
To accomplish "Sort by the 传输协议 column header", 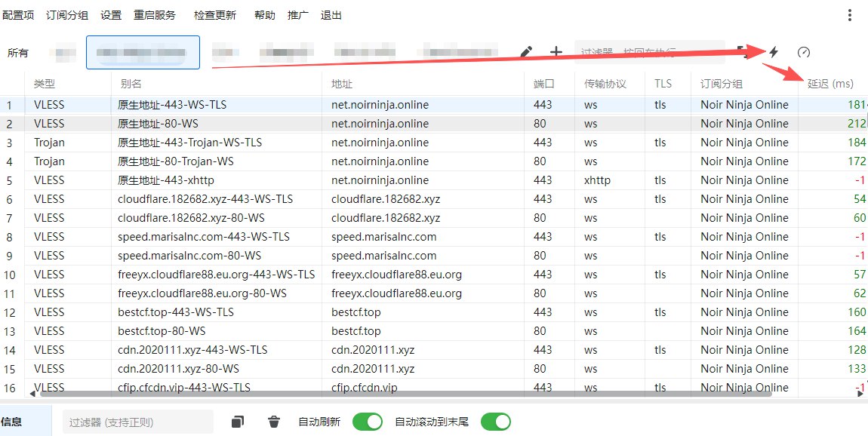I will coord(605,84).
